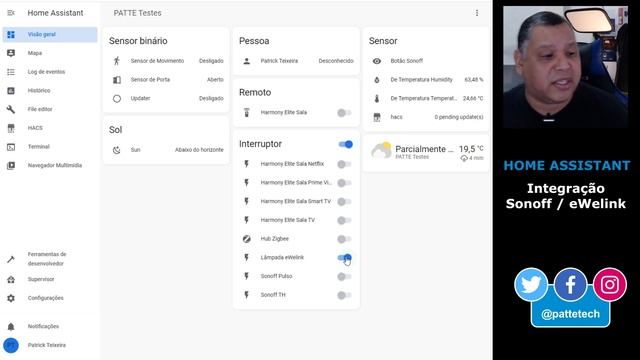Click the Terminal console icon

[x=11, y=147]
